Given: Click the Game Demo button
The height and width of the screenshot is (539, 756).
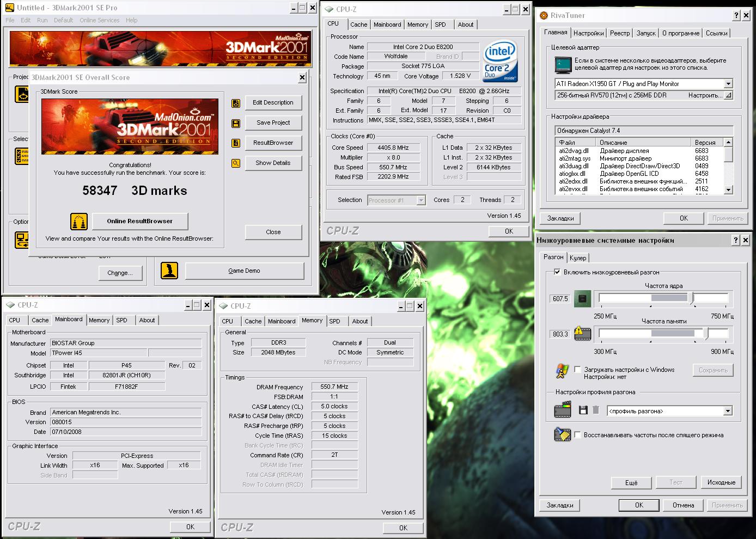Looking at the screenshot, I should 244,271.
